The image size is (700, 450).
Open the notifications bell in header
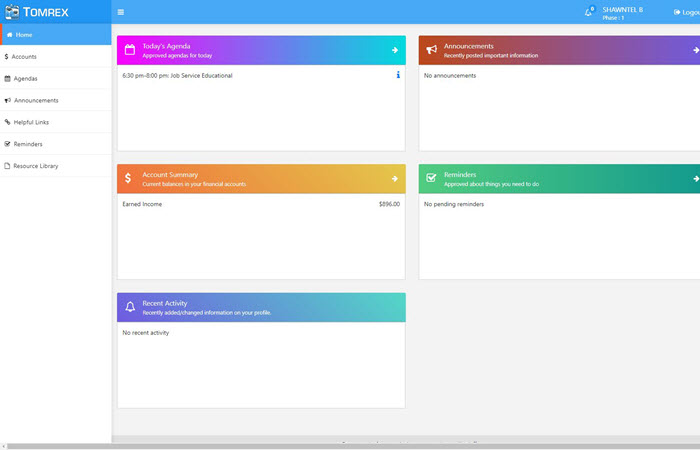[x=589, y=12]
